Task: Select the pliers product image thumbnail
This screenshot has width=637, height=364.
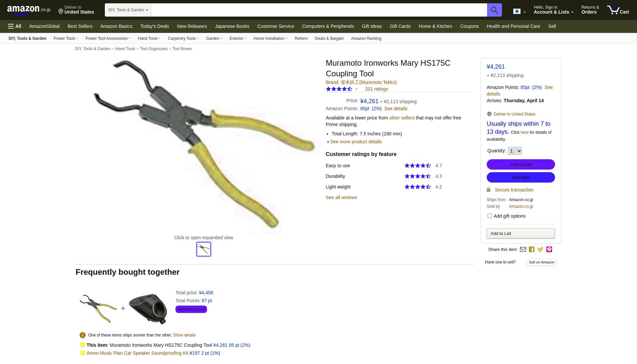Action: pyautogui.click(x=204, y=249)
